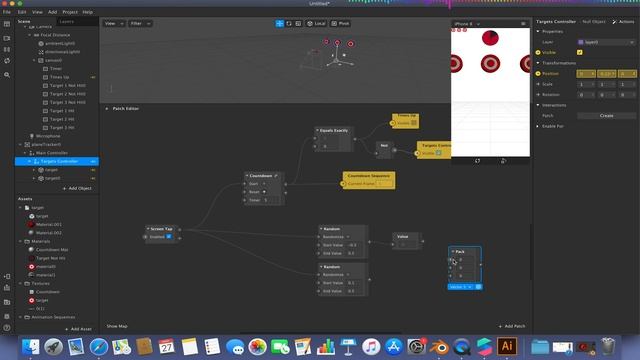This screenshot has width=640, height=360.
Task: Open Safari from the Dock
Action: click(99, 347)
